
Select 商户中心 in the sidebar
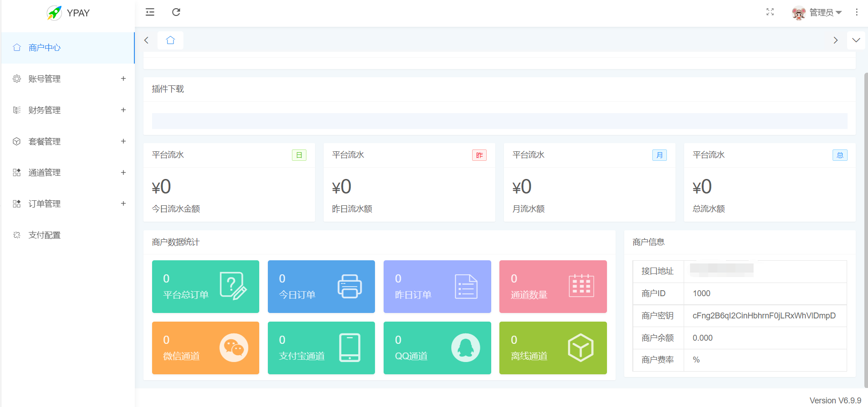coord(44,48)
